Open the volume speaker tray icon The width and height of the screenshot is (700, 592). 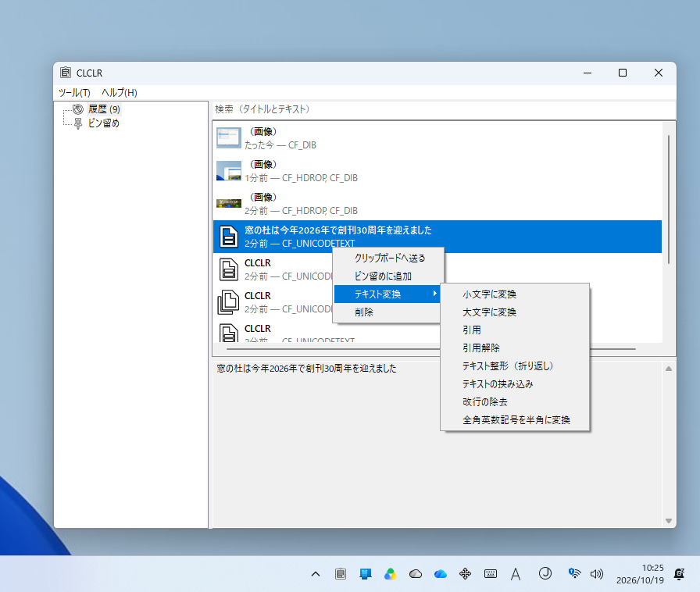click(x=596, y=574)
